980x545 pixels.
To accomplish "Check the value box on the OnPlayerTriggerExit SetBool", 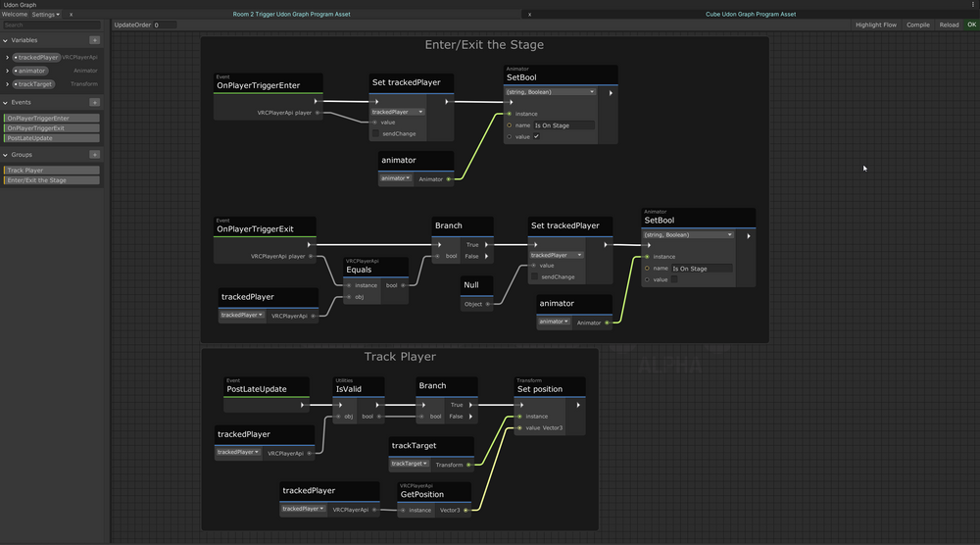I will [x=673, y=280].
